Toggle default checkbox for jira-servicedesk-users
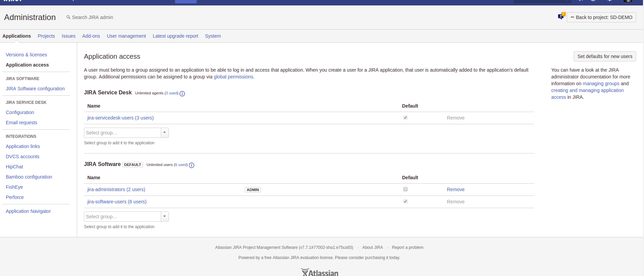This screenshot has height=276, width=644. 405,117
